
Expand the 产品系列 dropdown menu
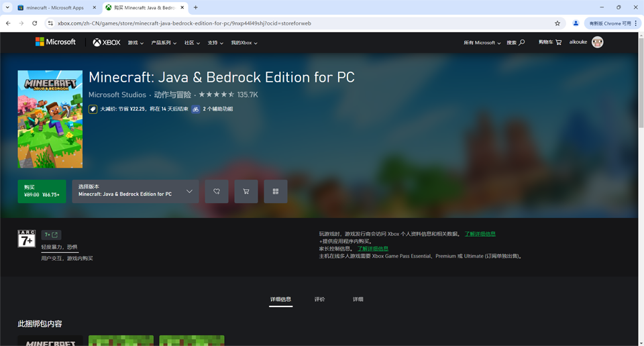point(164,43)
